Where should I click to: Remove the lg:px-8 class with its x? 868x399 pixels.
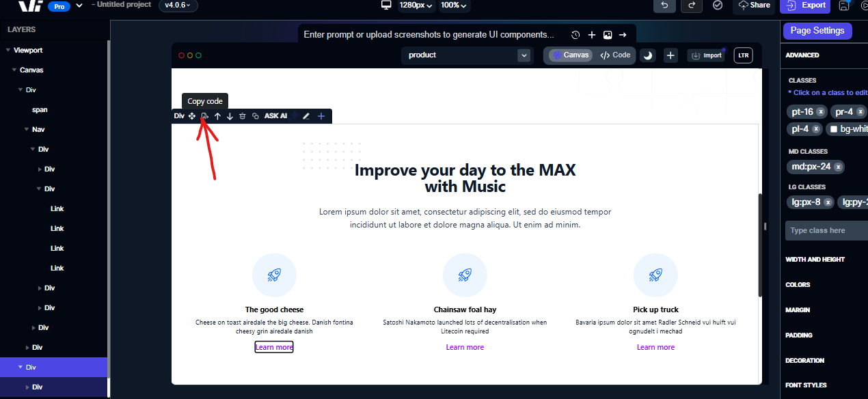[828, 202]
